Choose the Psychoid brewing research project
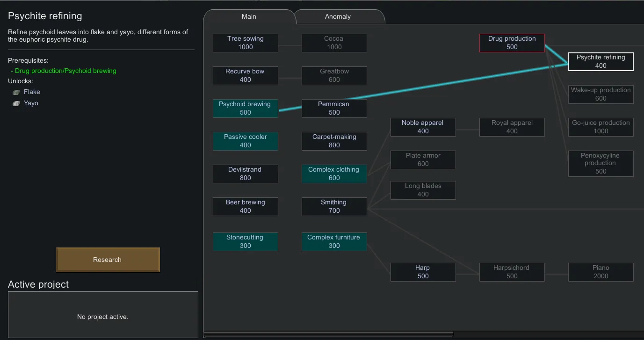The height and width of the screenshot is (340, 644). point(245,109)
